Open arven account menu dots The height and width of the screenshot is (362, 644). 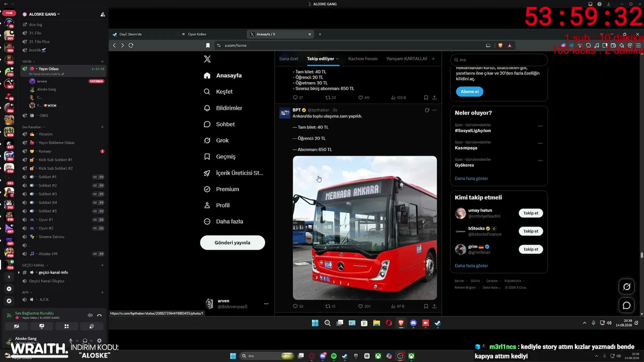pos(266,304)
